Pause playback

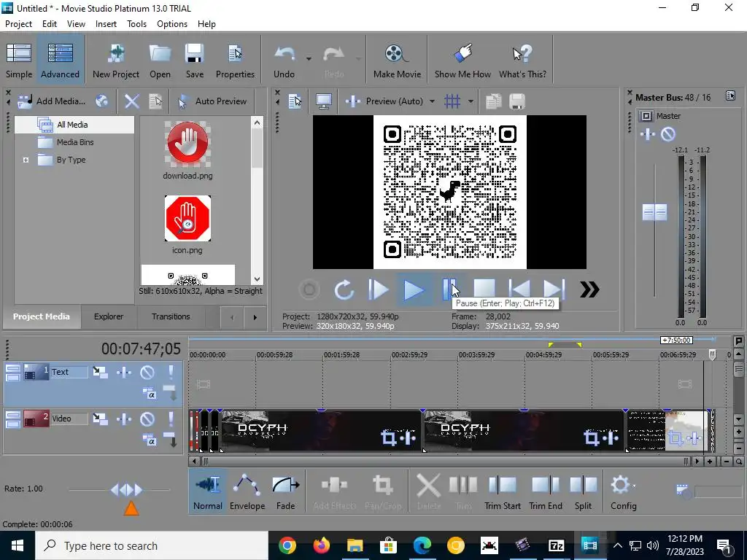tap(449, 289)
